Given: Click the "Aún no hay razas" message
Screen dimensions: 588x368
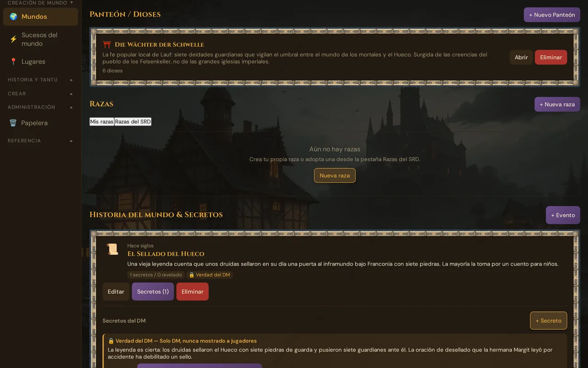Looking at the screenshot, I should click(334, 149).
